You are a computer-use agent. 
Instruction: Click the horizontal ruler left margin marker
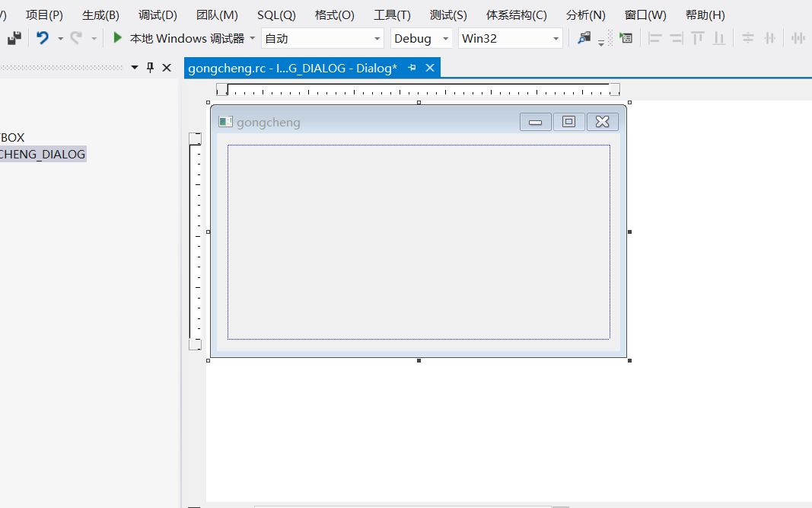tap(221, 89)
